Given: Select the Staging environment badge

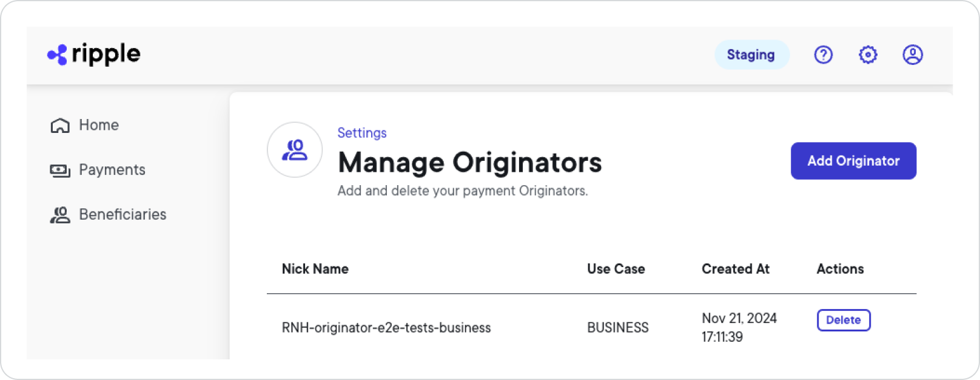Looking at the screenshot, I should [751, 55].
